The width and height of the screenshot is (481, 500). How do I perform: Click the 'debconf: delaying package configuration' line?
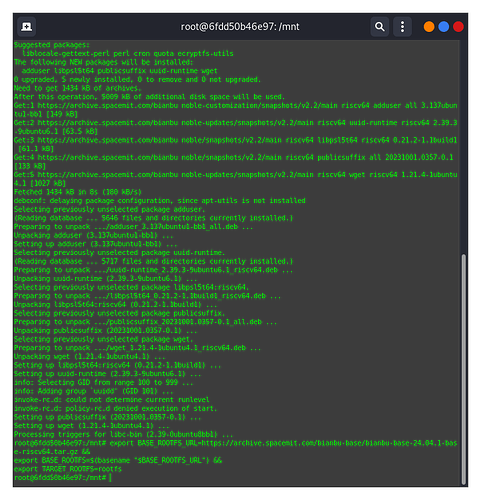pos(160,201)
